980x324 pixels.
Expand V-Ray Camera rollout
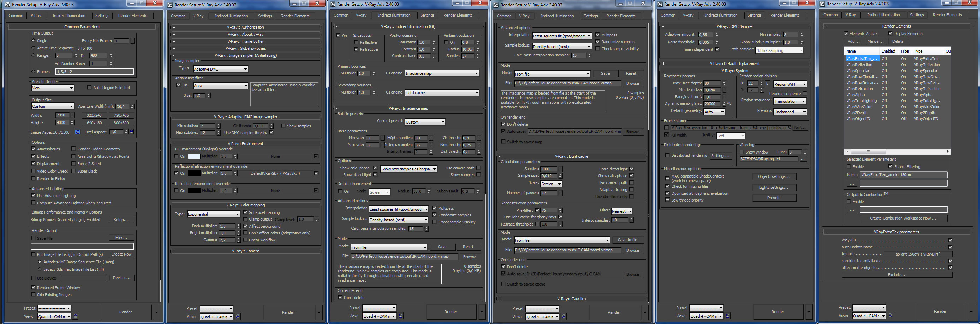coord(245,251)
